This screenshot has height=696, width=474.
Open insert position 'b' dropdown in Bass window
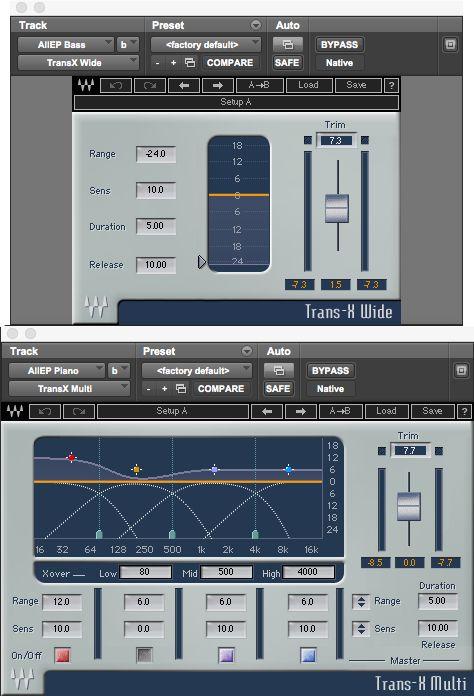(128, 44)
